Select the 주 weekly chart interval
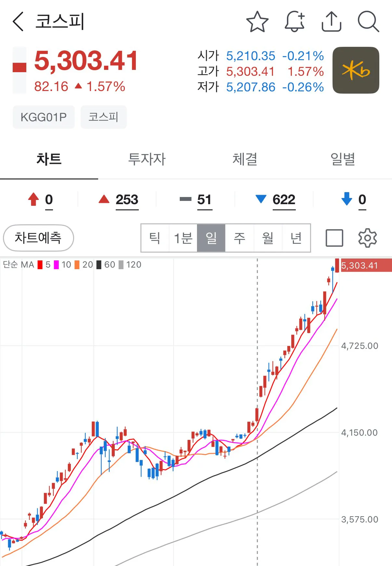The width and height of the screenshot is (392, 566). pyautogui.click(x=240, y=238)
